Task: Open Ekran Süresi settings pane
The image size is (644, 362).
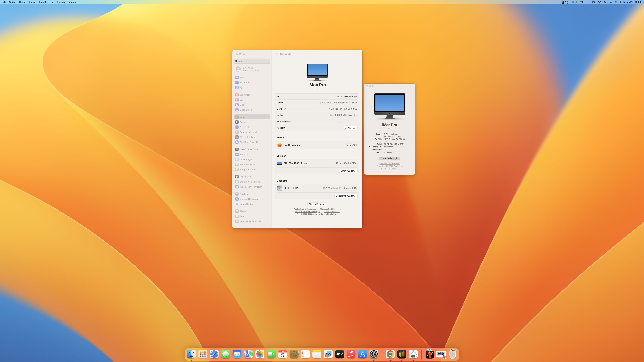Action: pos(246,110)
